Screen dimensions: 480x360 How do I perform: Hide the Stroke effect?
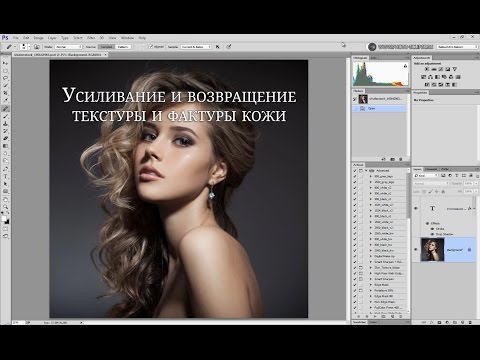(432, 229)
